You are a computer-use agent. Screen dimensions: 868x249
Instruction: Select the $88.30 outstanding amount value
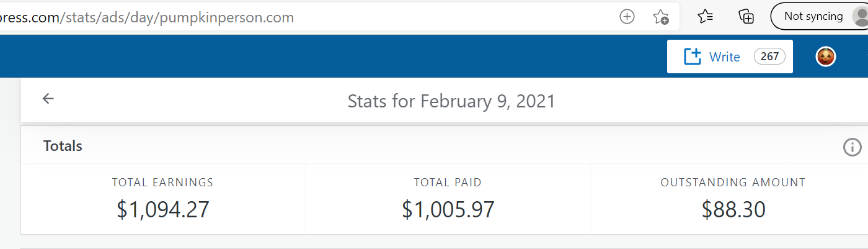click(x=733, y=210)
